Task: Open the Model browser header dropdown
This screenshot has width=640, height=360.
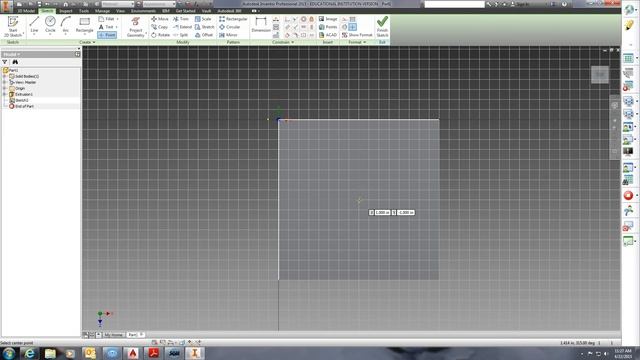Action: click(11, 54)
